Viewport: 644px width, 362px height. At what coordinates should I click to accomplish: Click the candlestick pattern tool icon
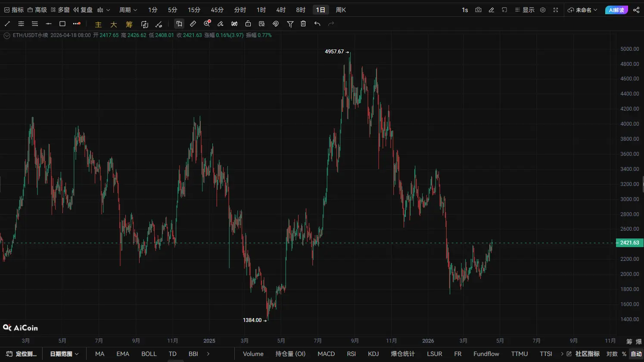coord(234,24)
